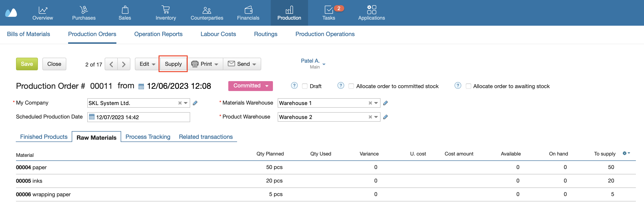Expand the My Company dropdown arrow
The width and height of the screenshot is (644, 210).
click(186, 103)
